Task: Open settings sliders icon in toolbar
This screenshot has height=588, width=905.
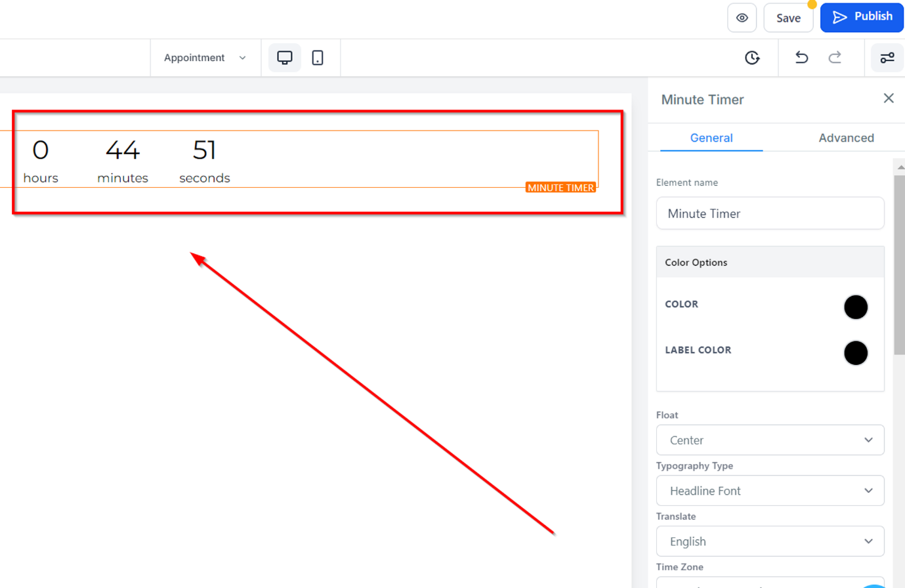Action: [x=887, y=58]
